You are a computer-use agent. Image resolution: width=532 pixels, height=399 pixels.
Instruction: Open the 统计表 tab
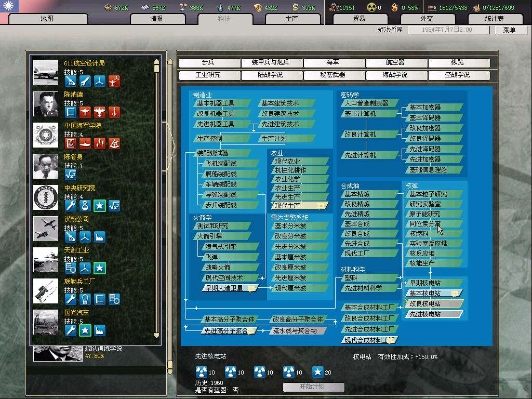(494, 19)
